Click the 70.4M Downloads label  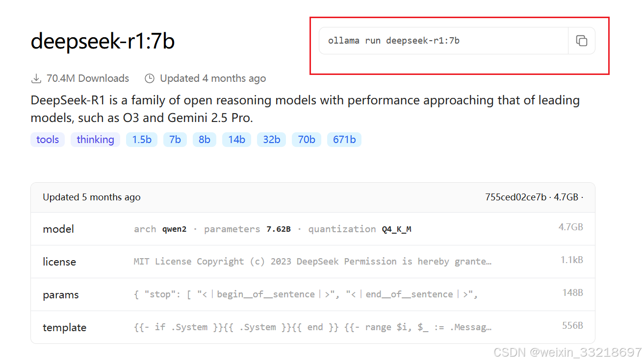point(88,78)
